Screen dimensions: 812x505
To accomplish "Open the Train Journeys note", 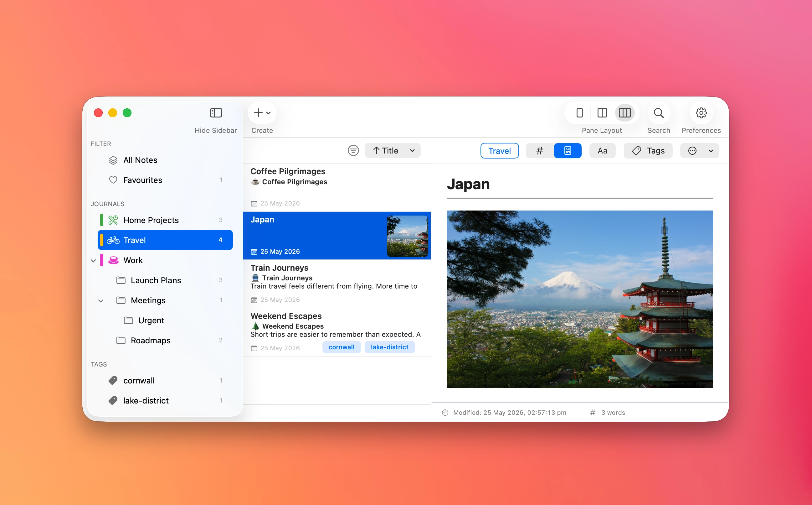I will 337,284.
